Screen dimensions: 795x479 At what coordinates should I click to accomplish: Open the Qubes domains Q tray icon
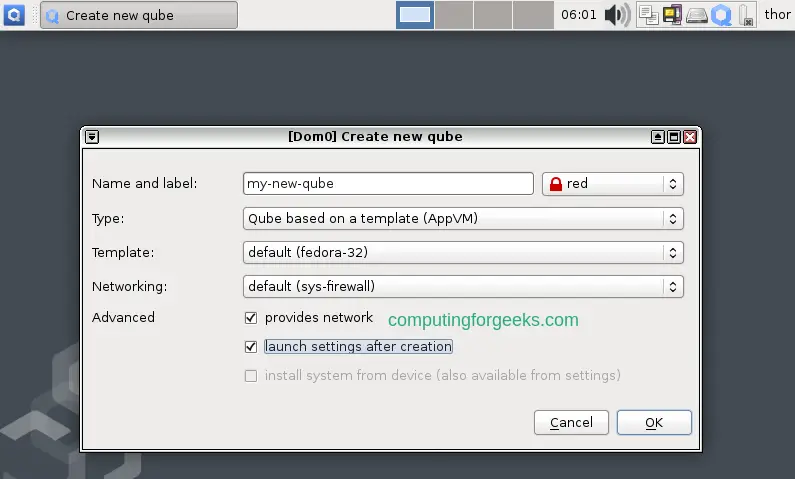[721, 15]
